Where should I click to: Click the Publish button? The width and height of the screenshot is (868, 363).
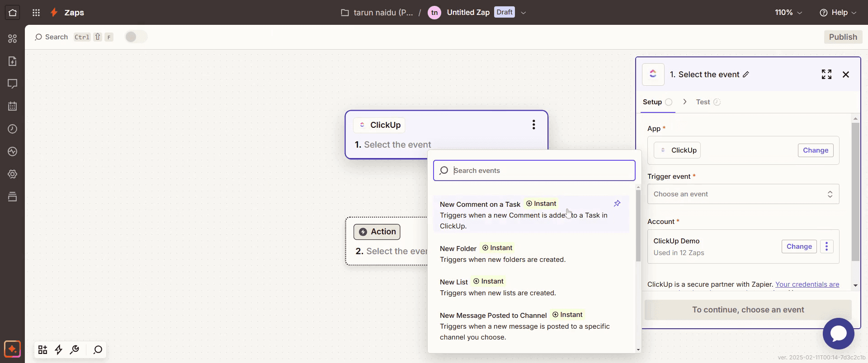click(x=843, y=37)
